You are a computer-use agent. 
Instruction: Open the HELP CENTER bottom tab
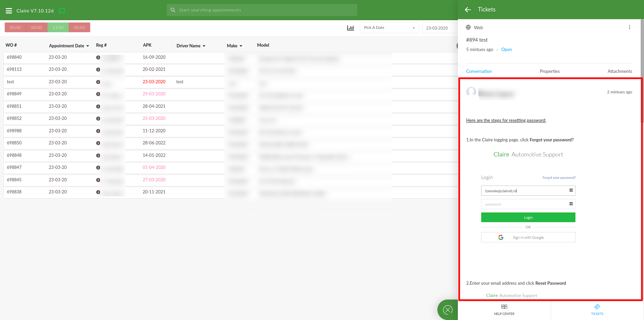504,310
